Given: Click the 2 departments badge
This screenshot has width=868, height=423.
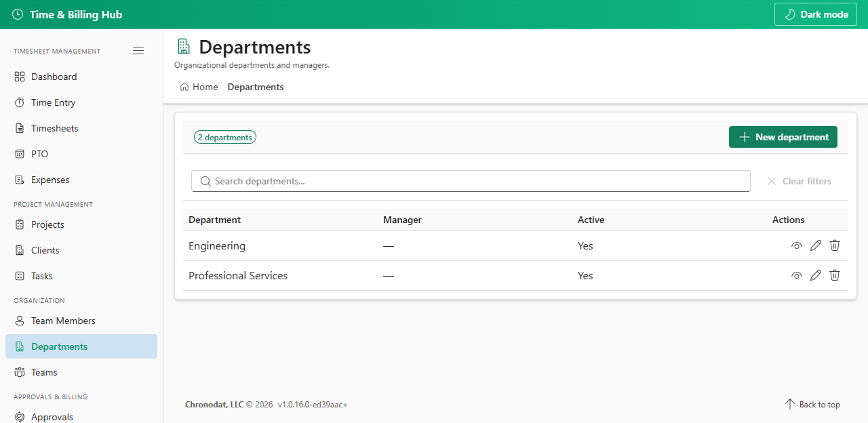Looking at the screenshot, I should [x=225, y=138].
